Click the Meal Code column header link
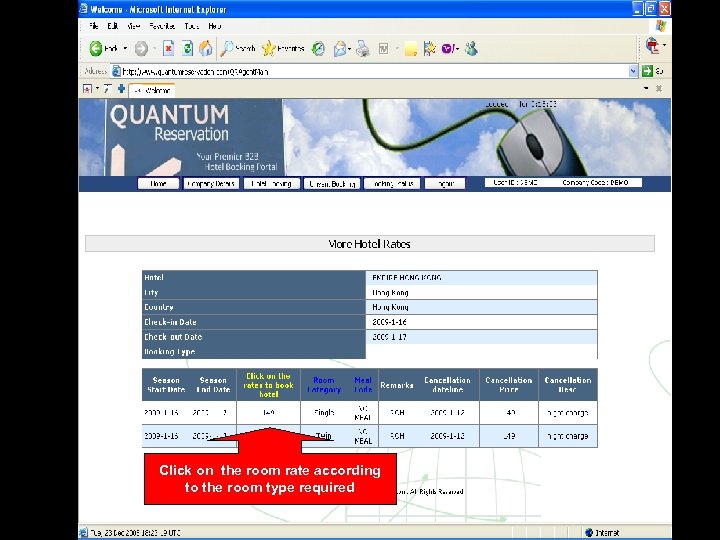The height and width of the screenshot is (540, 720). tap(363, 385)
